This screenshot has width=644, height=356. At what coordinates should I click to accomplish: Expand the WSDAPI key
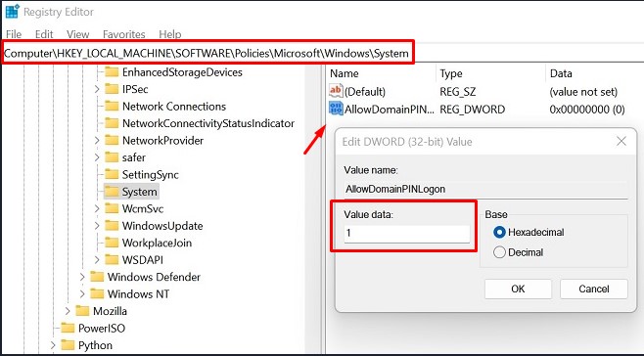point(97,260)
